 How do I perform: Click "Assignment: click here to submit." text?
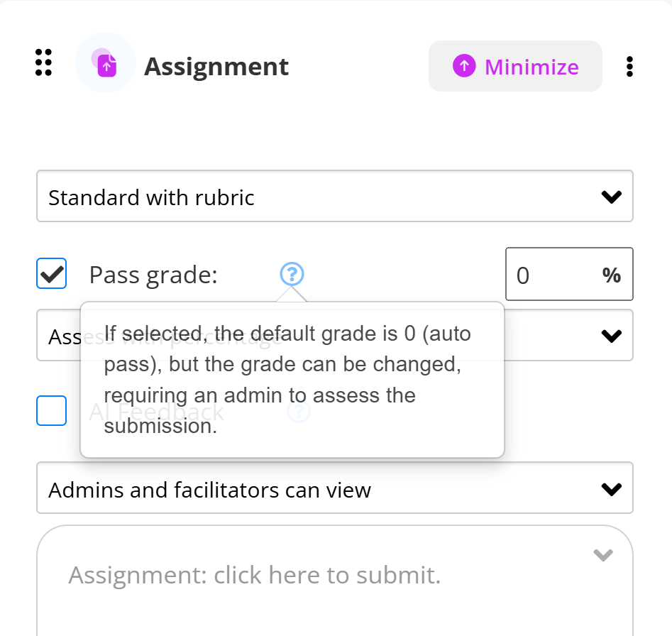tap(255, 575)
